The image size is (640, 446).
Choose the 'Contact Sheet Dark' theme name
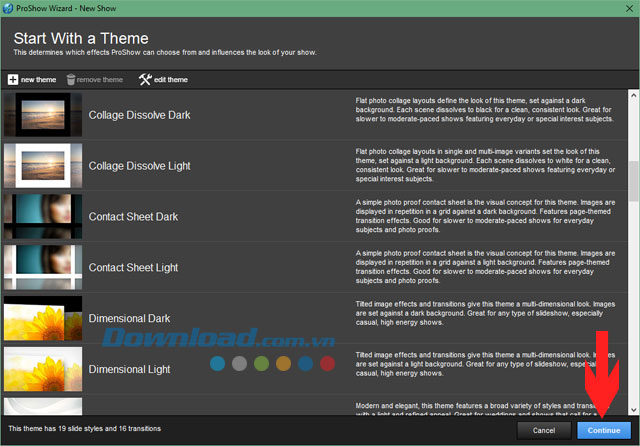tap(133, 217)
